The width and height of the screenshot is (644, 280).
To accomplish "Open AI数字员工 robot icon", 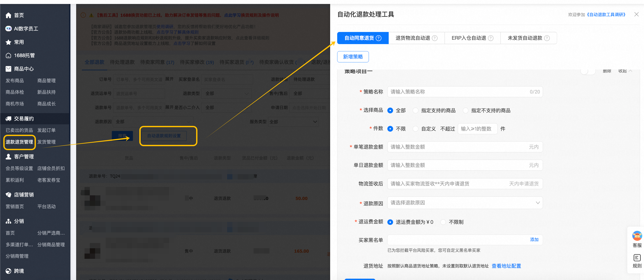I will 8,28.
